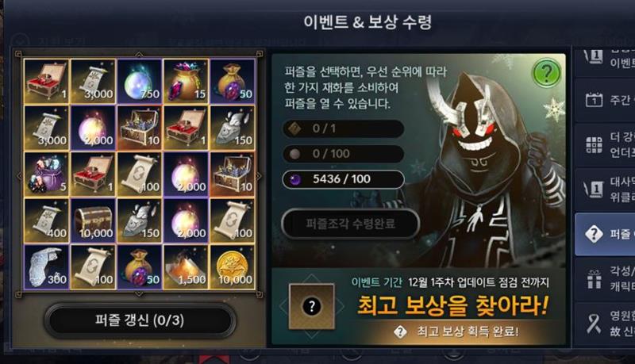
Task: Click the mystery top reward box
Action: coord(312,306)
